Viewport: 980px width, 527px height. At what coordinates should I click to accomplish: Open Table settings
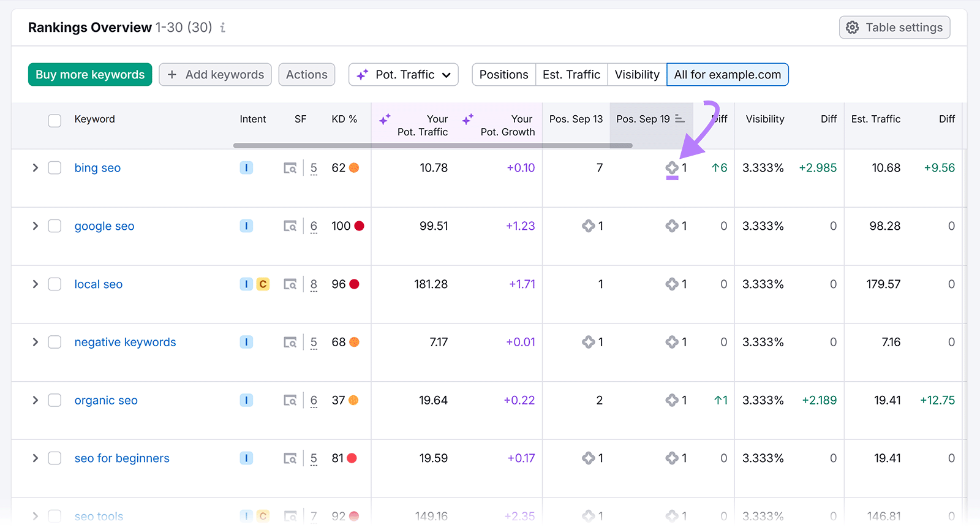coord(894,28)
